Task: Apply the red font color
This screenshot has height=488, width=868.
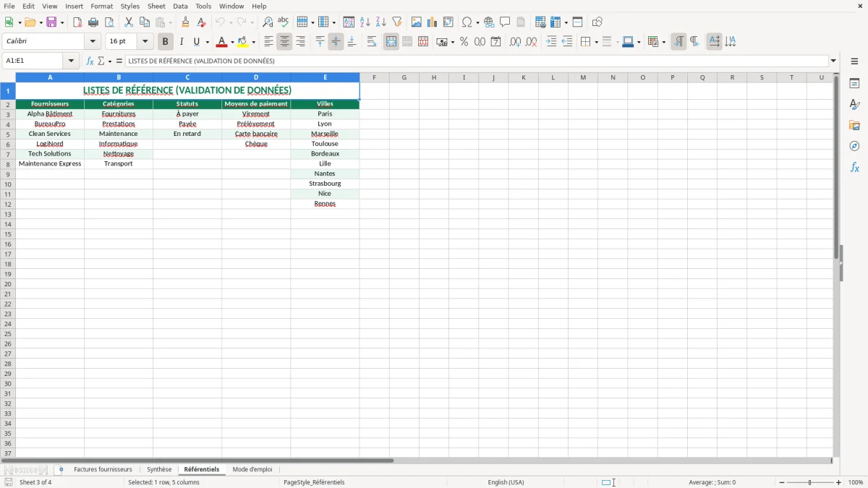Action: point(221,42)
